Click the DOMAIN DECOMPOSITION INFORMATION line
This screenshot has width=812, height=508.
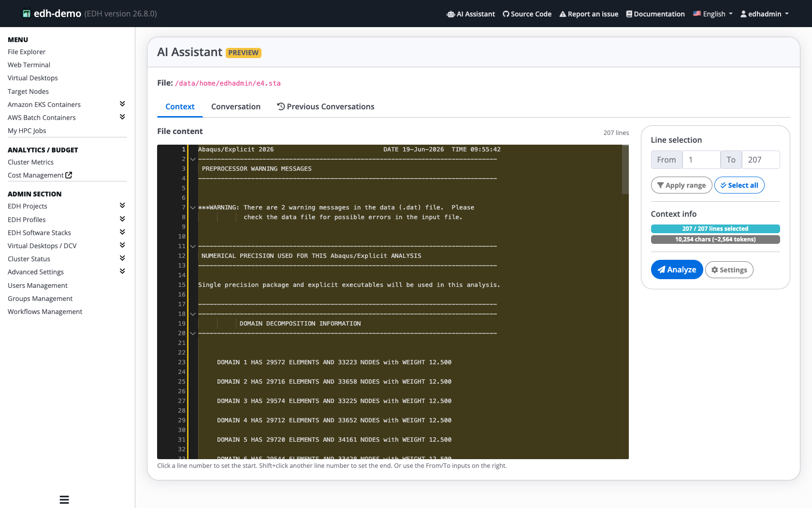pyautogui.click(x=300, y=324)
